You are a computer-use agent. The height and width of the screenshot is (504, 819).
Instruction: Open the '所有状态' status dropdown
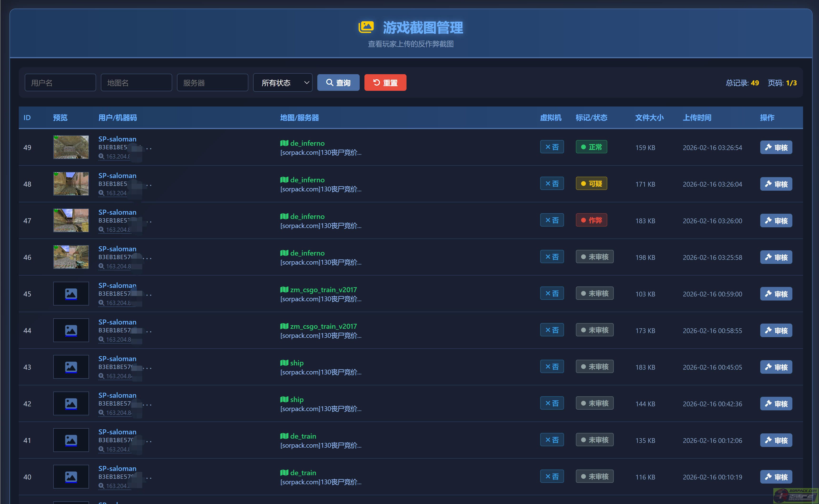pos(282,83)
